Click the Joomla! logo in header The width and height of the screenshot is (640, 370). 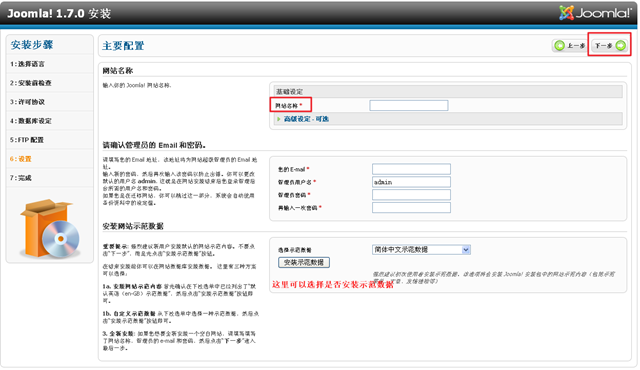click(595, 13)
